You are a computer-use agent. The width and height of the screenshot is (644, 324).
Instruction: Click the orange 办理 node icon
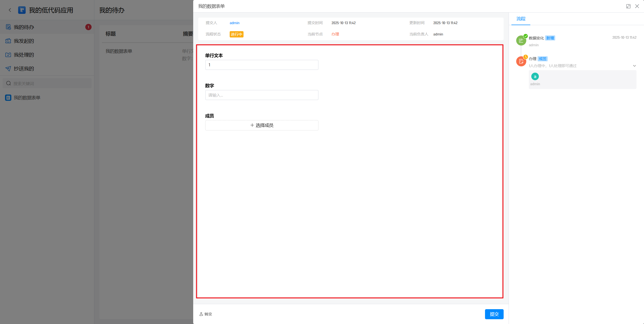point(521,61)
